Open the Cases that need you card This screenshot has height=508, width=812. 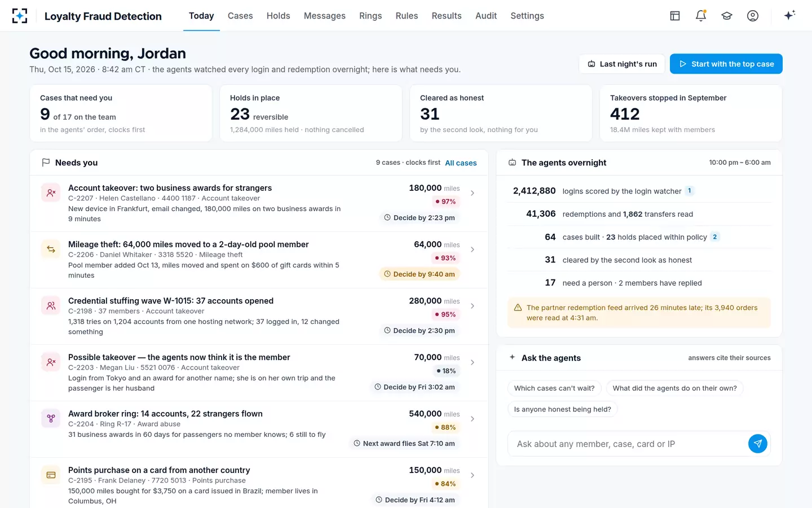coord(121,113)
